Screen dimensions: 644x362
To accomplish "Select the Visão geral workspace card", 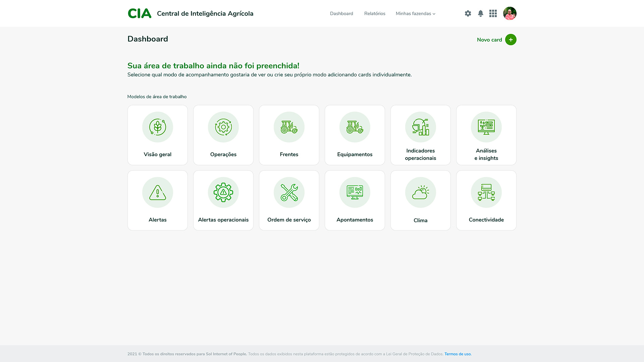I will (157, 135).
